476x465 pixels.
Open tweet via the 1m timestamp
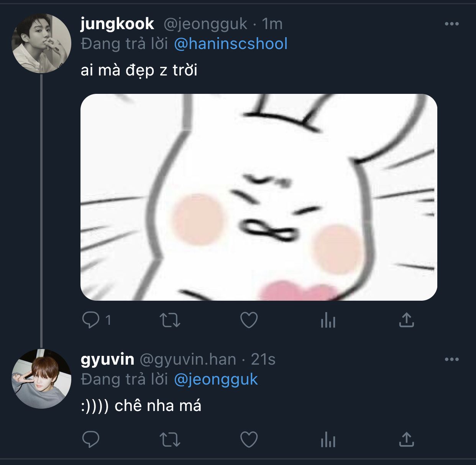(272, 24)
